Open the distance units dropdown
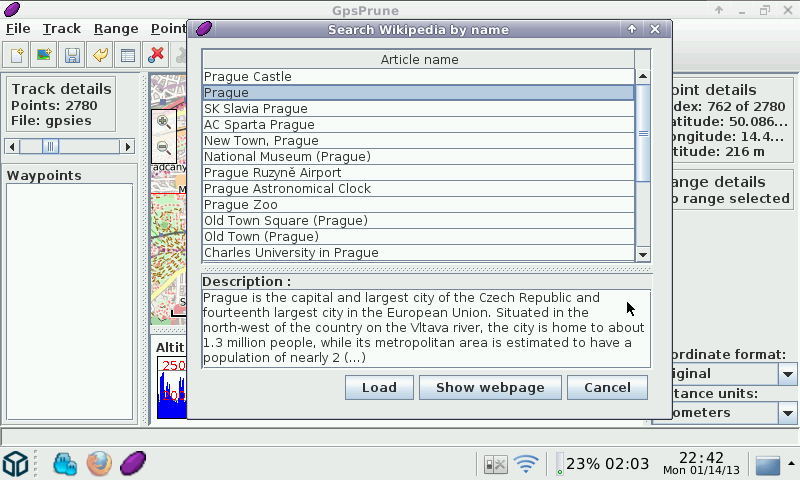This screenshot has width=800, height=480. coord(788,413)
